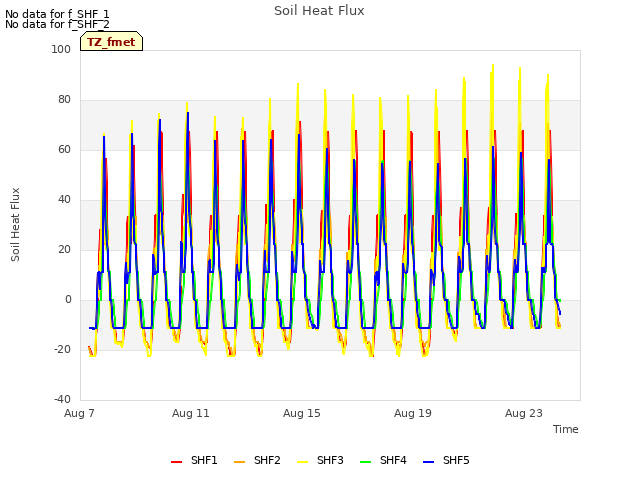Toggle SHF3 series in legend

[x=320, y=460]
